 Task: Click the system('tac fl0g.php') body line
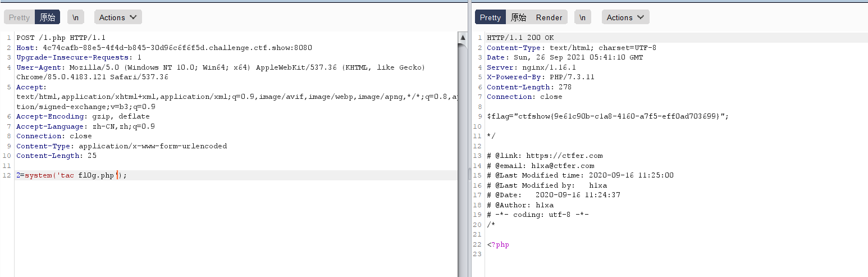tap(72, 175)
